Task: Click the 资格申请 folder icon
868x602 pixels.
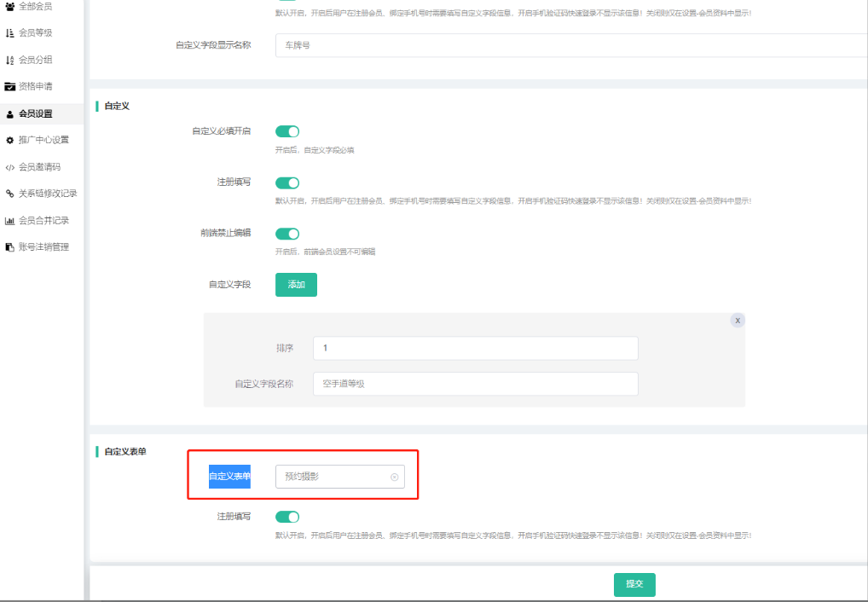Action: [x=9, y=86]
